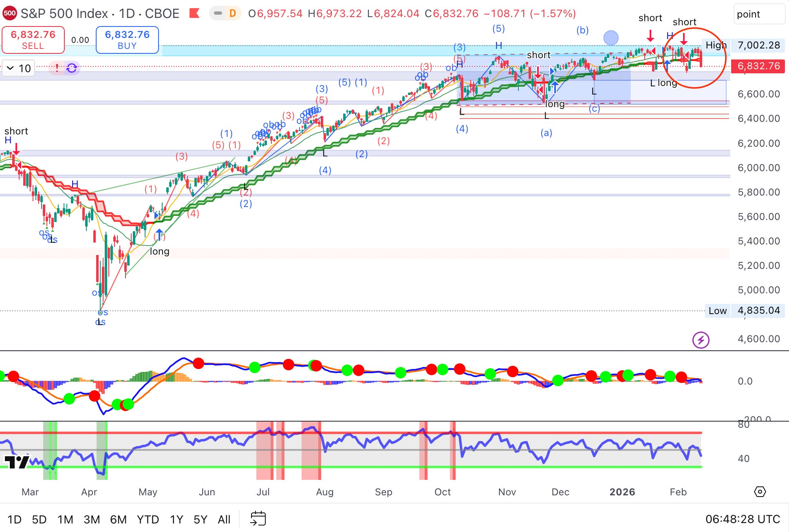Open the point units dropdown

(x=759, y=14)
